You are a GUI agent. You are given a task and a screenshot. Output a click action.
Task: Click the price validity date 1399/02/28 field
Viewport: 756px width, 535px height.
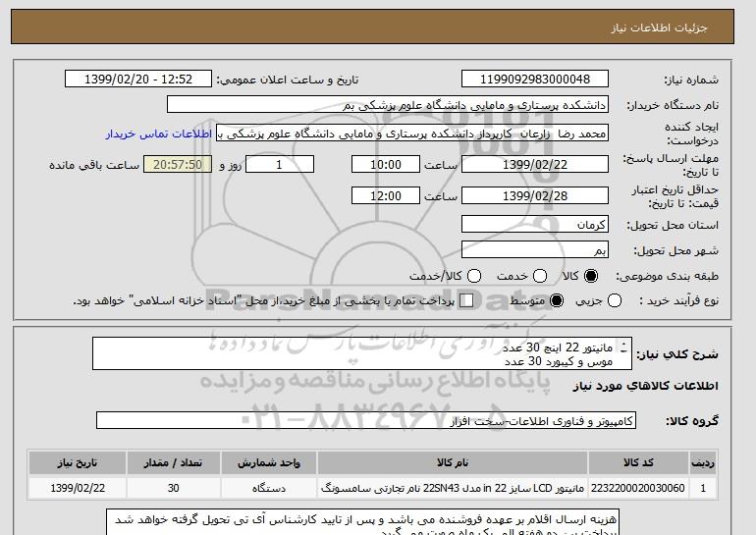pos(535,195)
